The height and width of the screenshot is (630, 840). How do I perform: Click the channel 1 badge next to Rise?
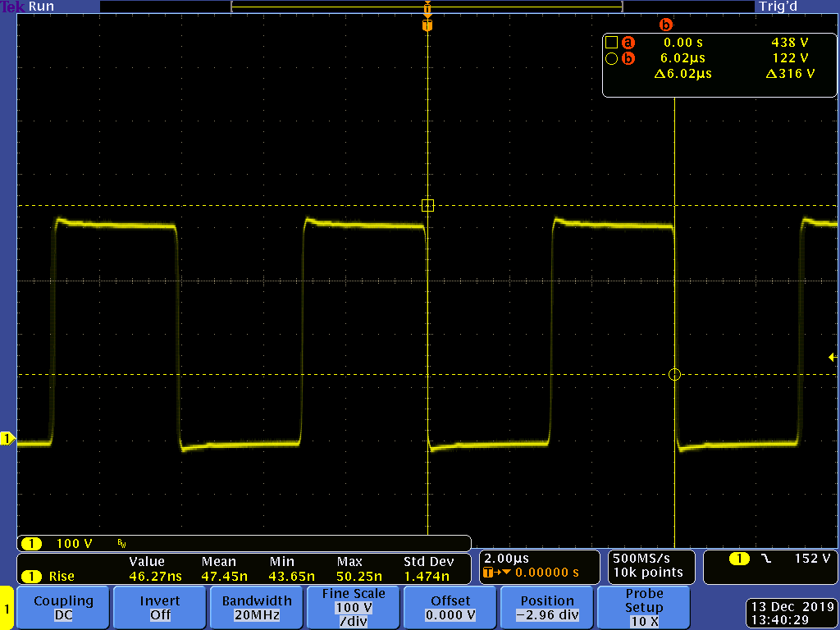pyautogui.click(x=31, y=577)
